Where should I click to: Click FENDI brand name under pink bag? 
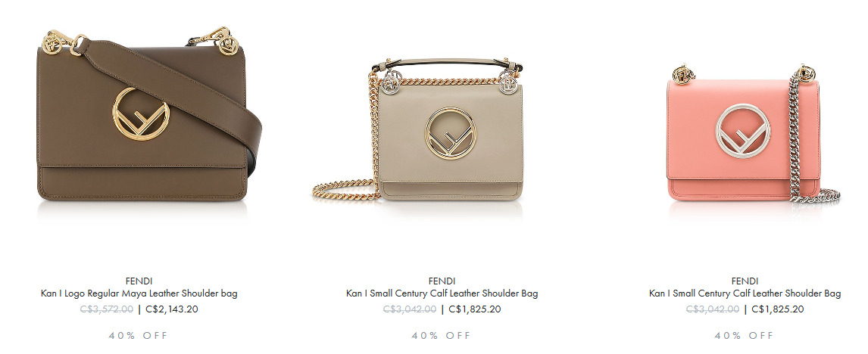coord(745,281)
